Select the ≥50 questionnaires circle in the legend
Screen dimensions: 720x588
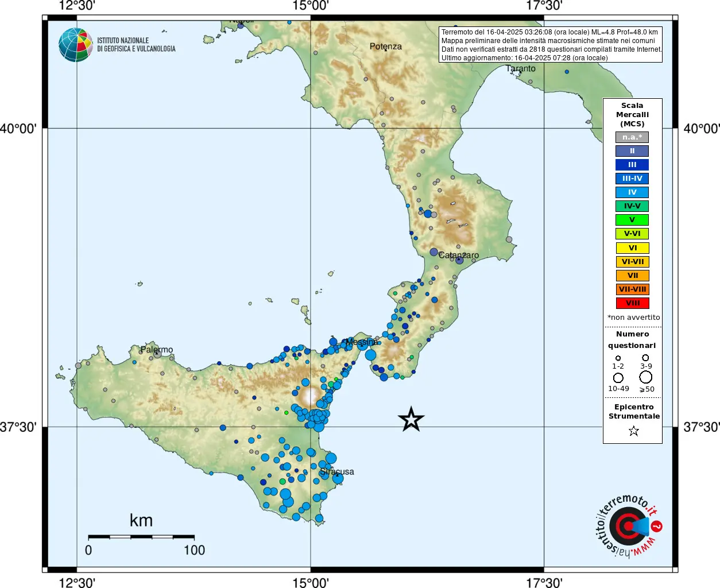[x=645, y=377]
